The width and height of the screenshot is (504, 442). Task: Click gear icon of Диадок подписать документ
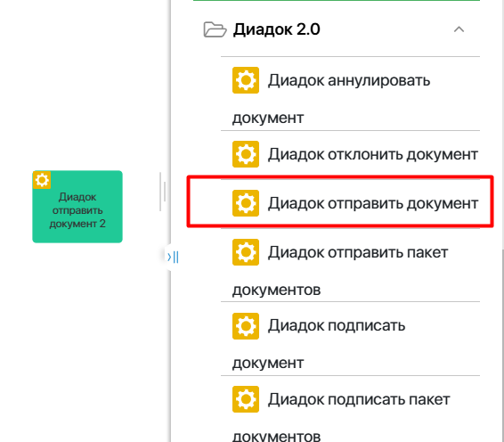point(246,326)
